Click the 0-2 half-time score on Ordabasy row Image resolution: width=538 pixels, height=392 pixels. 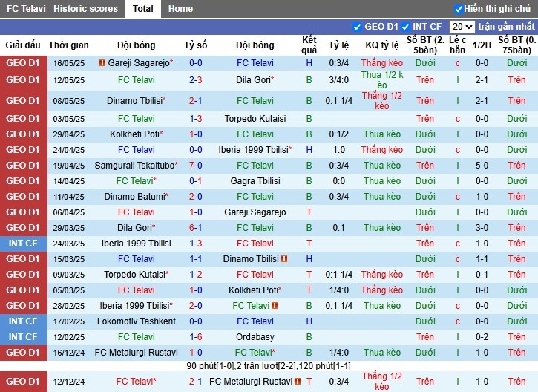tap(482, 337)
